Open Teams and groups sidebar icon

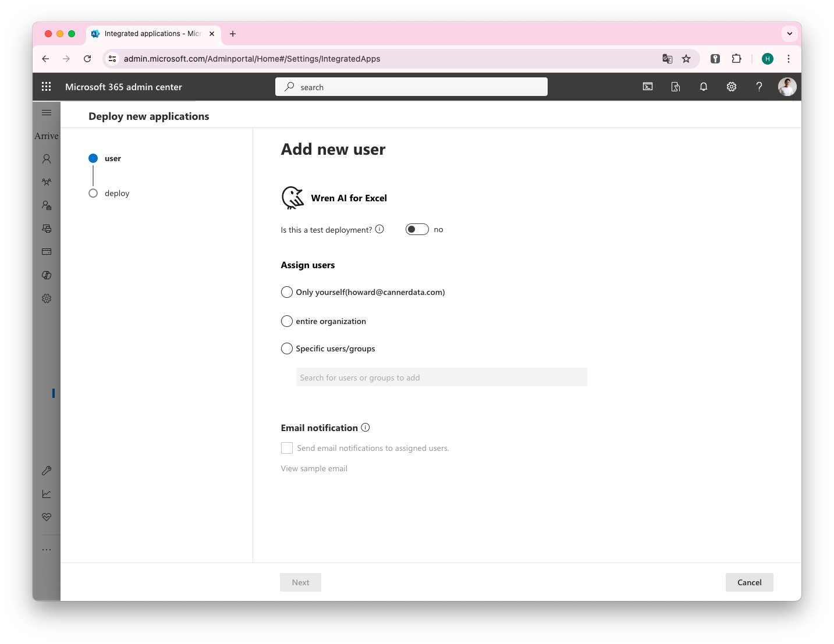47,182
